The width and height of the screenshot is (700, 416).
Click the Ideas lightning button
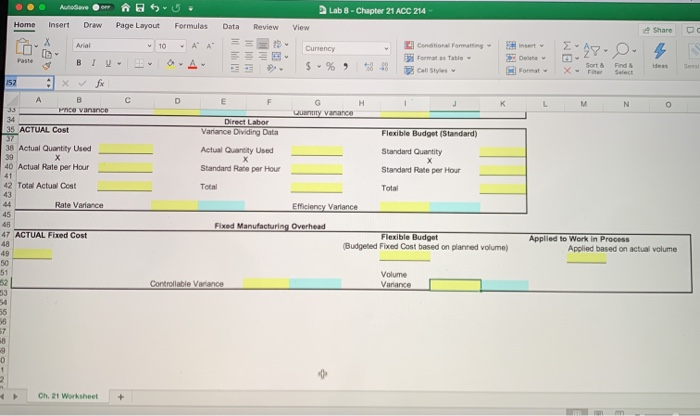pos(660,56)
